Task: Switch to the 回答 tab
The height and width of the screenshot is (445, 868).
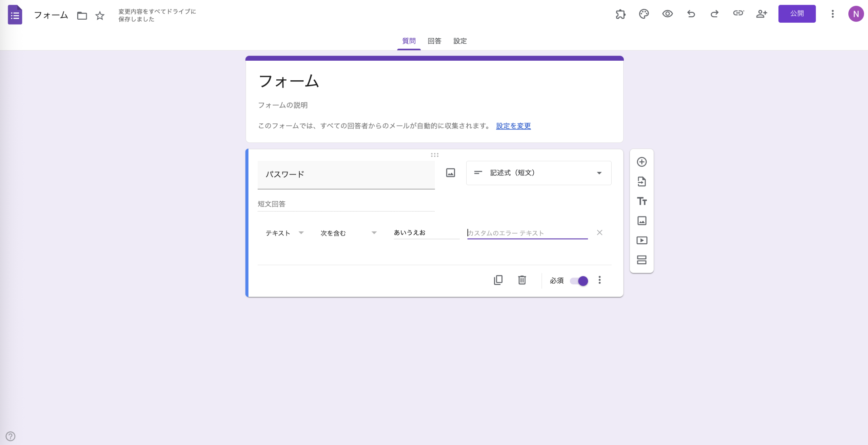Action: (x=434, y=41)
